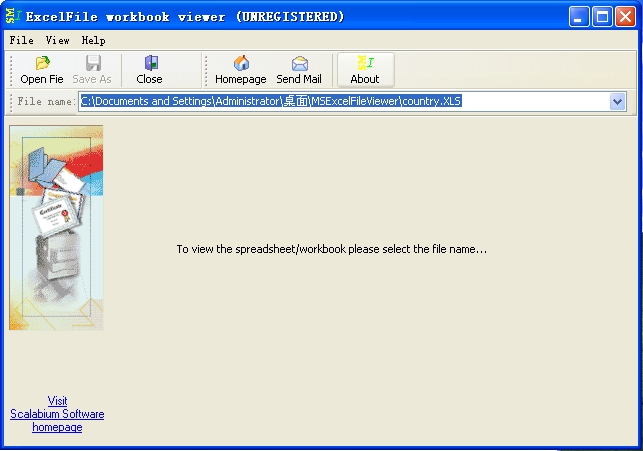Maximize the ExcelFile workbook viewer window
Image resolution: width=643 pixels, height=451 pixels.
(602, 17)
